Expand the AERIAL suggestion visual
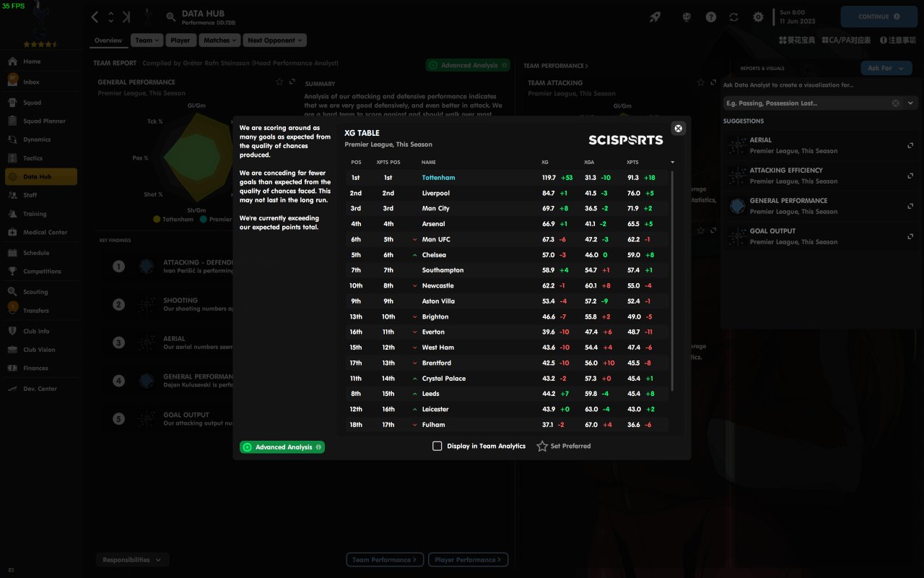Image resolution: width=924 pixels, height=578 pixels. click(x=910, y=145)
